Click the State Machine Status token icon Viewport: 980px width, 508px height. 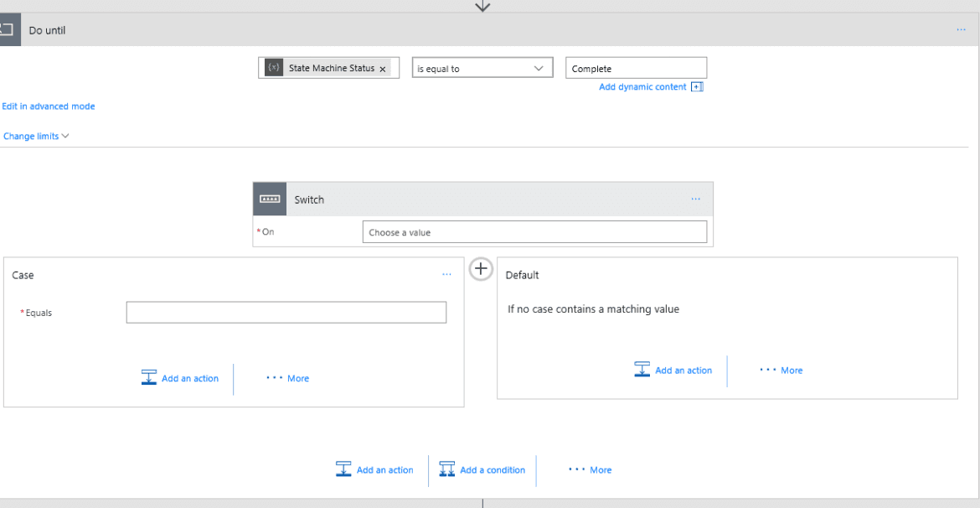click(x=272, y=67)
